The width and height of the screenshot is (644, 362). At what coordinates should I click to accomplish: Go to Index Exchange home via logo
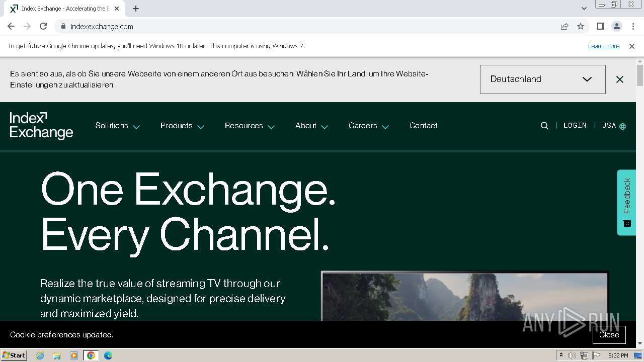(x=41, y=126)
